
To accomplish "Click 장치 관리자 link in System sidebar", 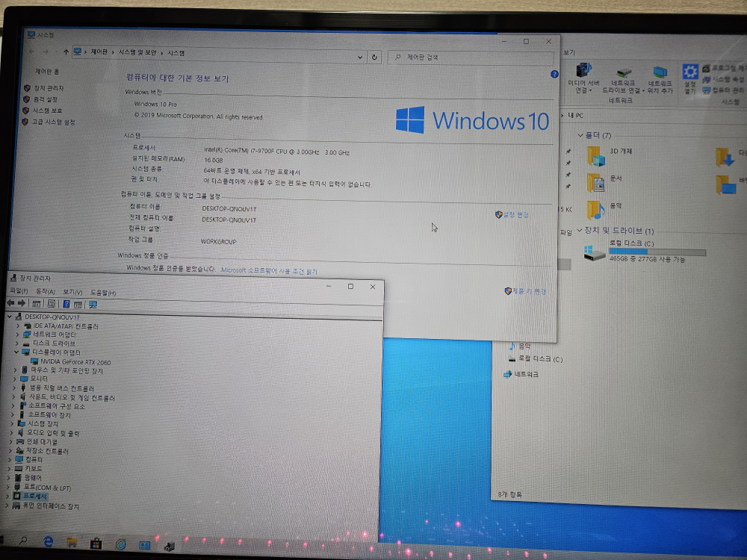I will (49, 88).
